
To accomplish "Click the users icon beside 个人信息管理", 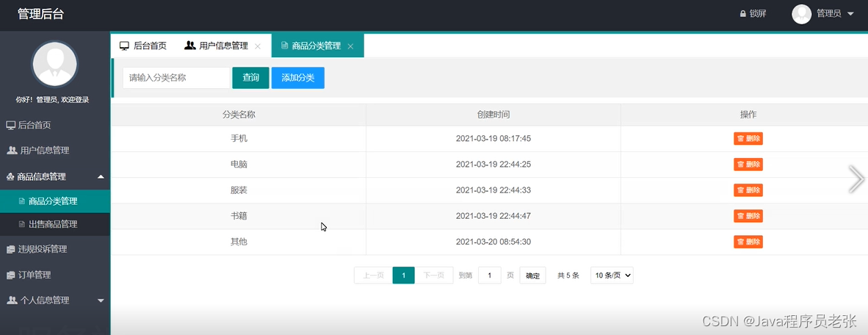I will click(12, 300).
